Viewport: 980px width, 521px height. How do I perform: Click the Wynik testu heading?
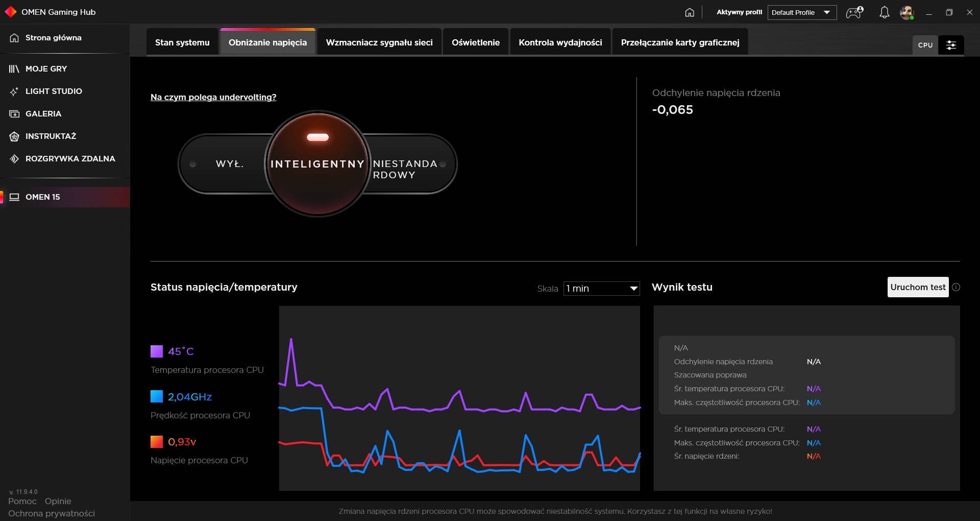click(682, 287)
